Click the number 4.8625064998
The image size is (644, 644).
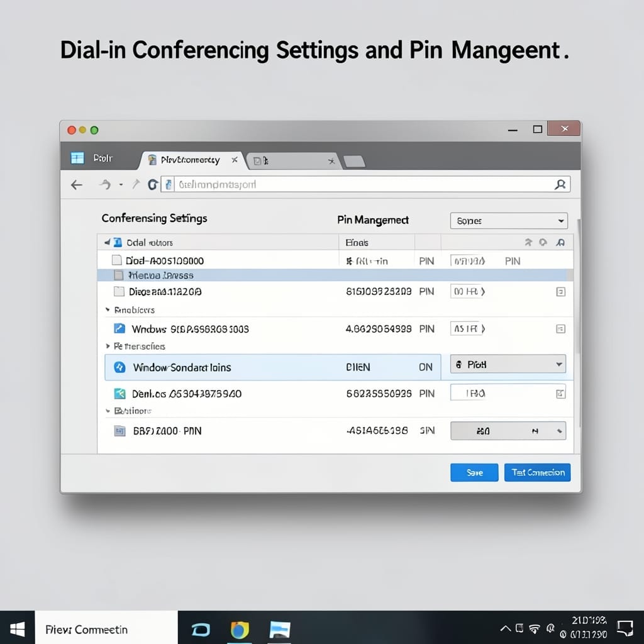(378, 328)
